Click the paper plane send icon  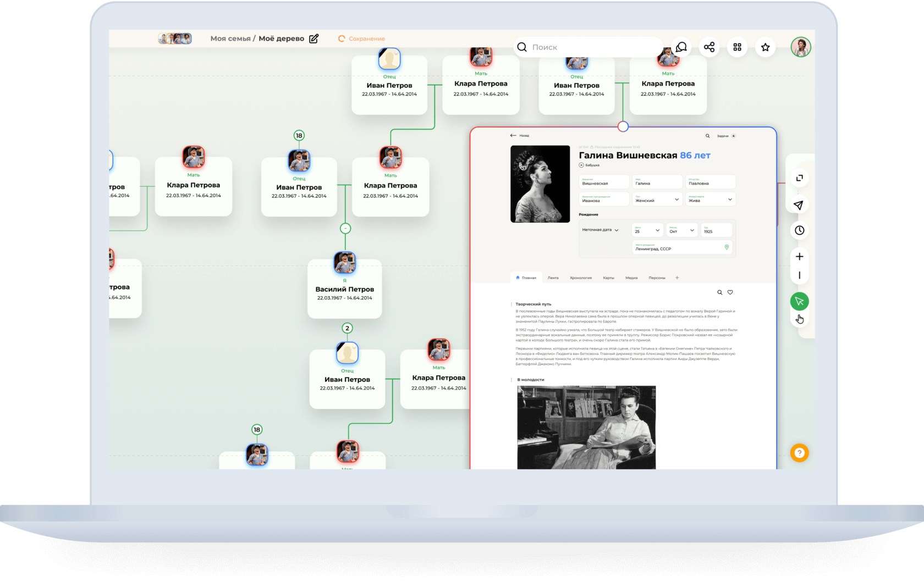pyautogui.click(x=799, y=205)
